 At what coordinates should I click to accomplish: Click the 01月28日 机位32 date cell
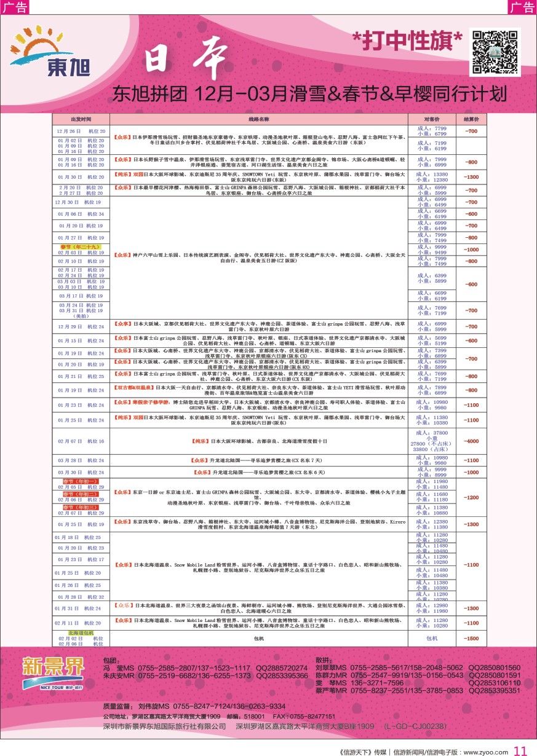pos(81,596)
